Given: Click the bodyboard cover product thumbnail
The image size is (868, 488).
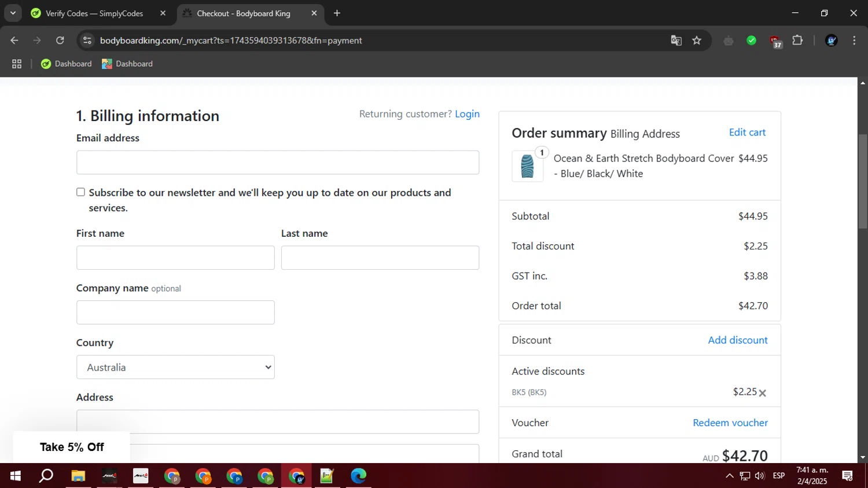Looking at the screenshot, I should (527, 167).
